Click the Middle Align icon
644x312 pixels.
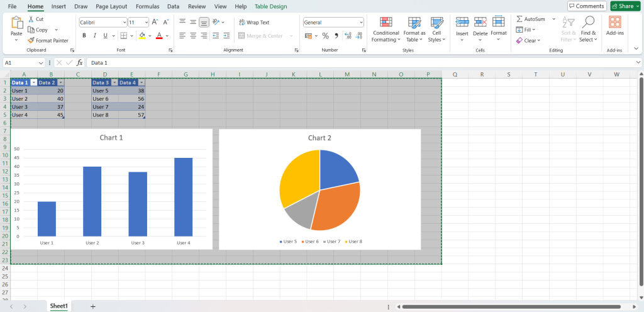pos(193,22)
